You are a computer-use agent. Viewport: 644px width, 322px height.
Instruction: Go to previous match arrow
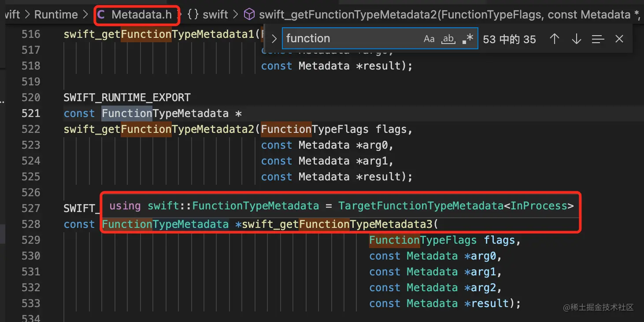pos(555,39)
